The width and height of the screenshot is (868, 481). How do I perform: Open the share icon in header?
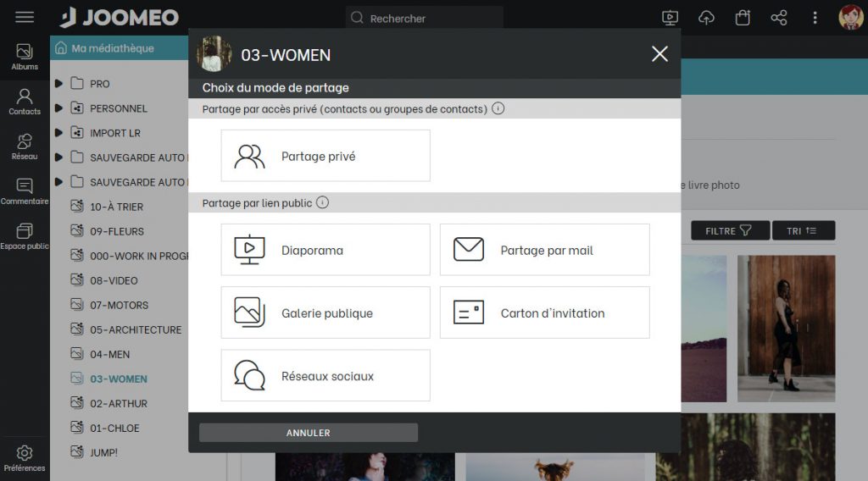point(779,18)
